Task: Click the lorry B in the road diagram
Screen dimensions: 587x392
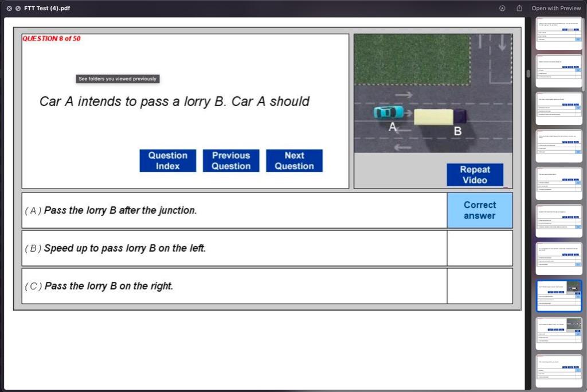Action: [439, 117]
